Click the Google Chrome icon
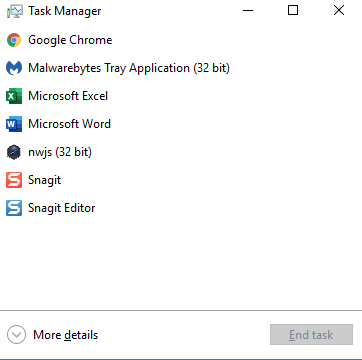 (14, 40)
